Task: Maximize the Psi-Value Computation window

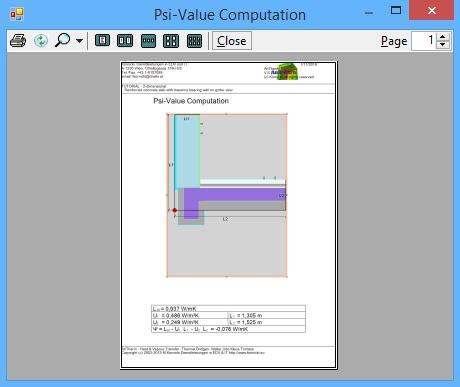Action: point(396,11)
